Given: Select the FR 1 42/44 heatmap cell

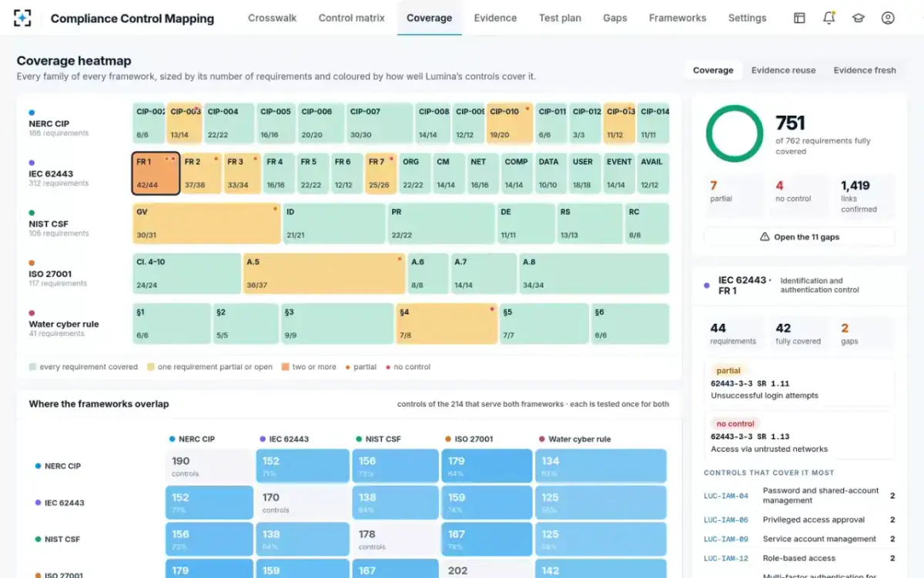Looking at the screenshot, I should [x=156, y=173].
